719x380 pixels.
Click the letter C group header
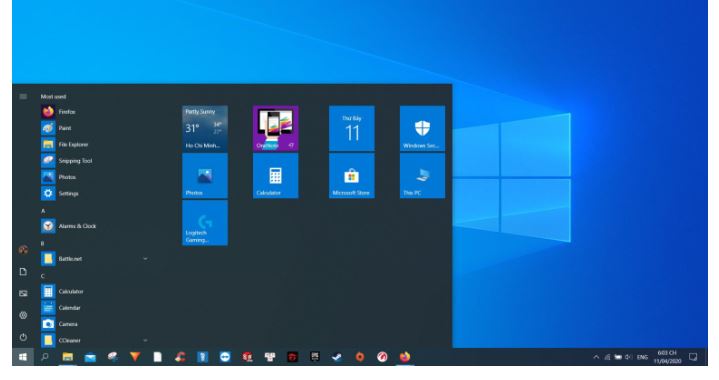(43, 276)
